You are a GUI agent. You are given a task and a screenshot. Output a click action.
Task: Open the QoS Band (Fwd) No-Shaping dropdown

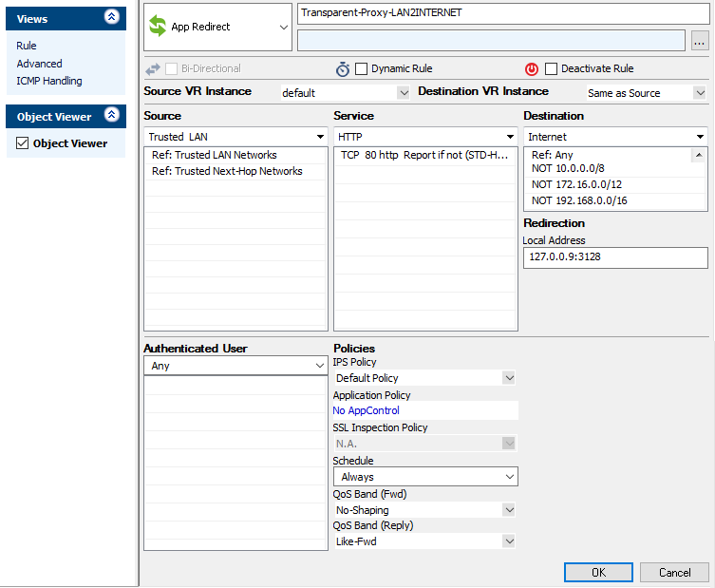pyautogui.click(x=509, y=509)
